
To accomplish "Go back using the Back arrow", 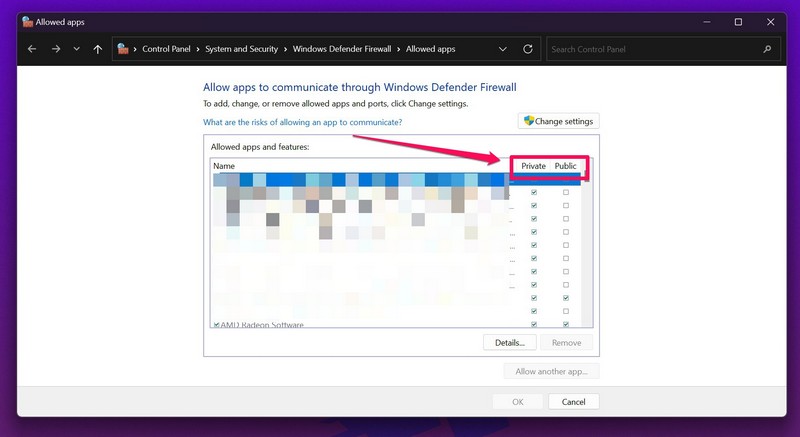I will [32, 48].
